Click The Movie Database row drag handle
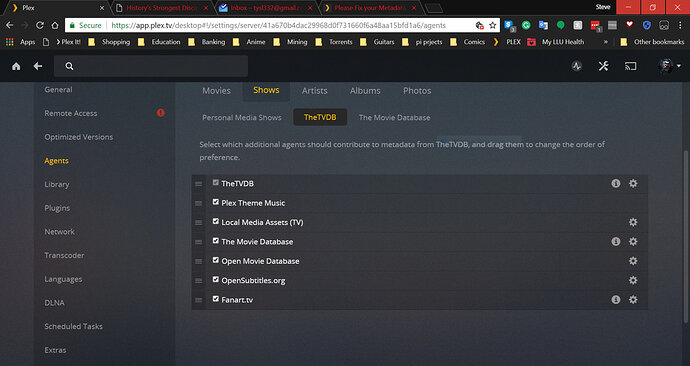This screenshot has width=690, height=366. pyautogui.click(x=198, y=242)
